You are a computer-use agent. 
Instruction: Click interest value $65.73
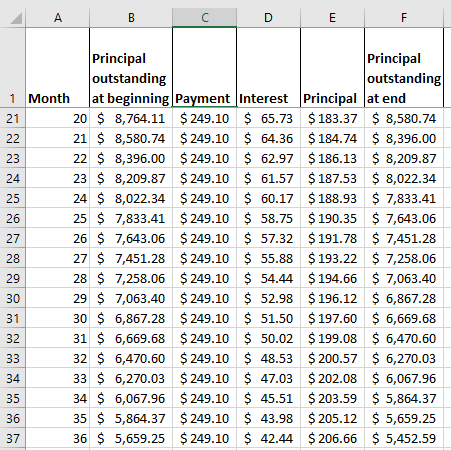268,118
